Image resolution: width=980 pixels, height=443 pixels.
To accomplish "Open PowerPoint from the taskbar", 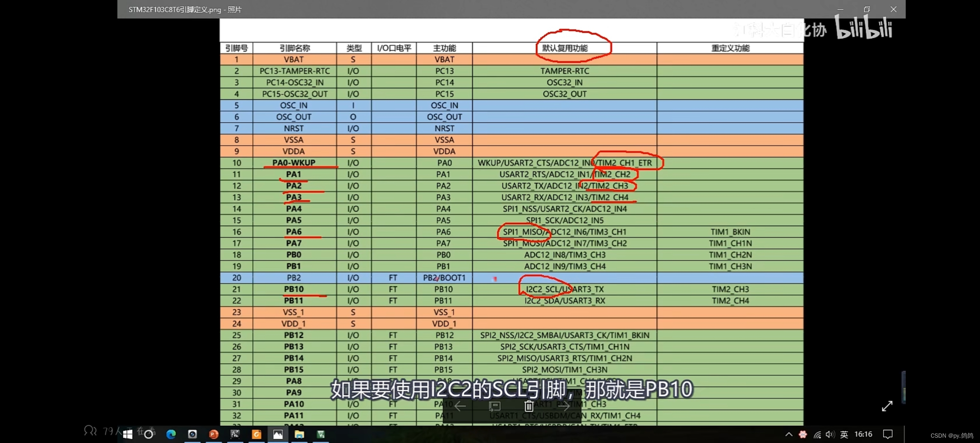I will point(213,434).
